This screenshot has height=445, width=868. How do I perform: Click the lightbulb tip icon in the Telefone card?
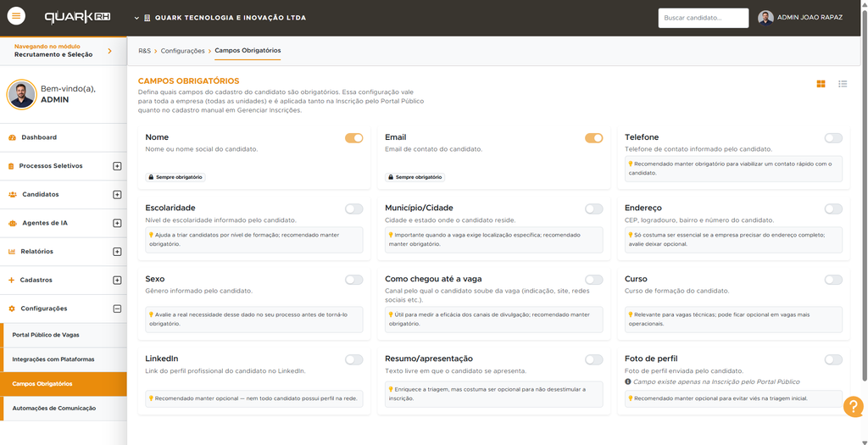[630, 164]
